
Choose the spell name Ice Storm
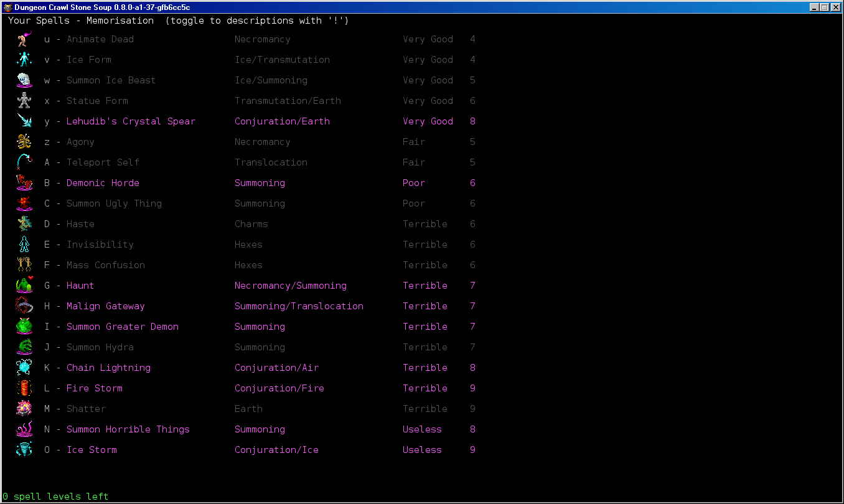[91, 450]
